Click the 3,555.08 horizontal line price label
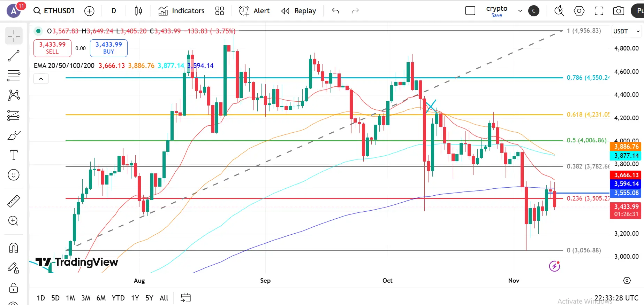644x305 pixels. [626, 193]
